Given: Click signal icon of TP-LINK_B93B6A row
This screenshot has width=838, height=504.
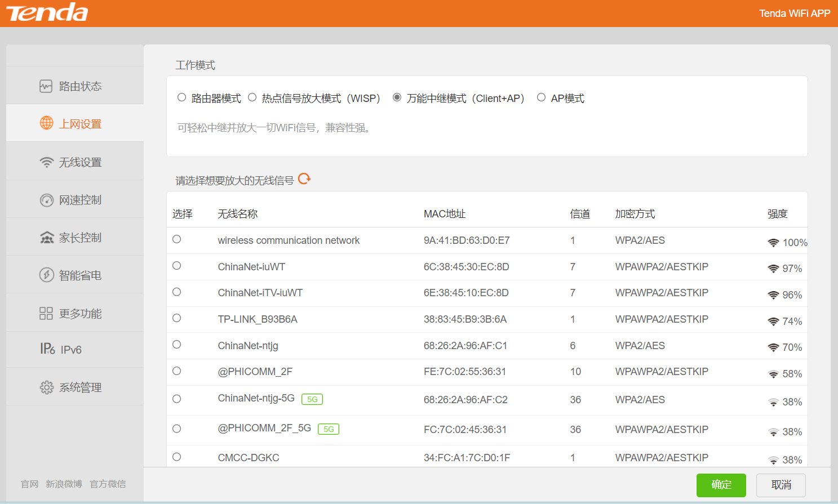Looking at the screenshot, I should pos(773,322).
